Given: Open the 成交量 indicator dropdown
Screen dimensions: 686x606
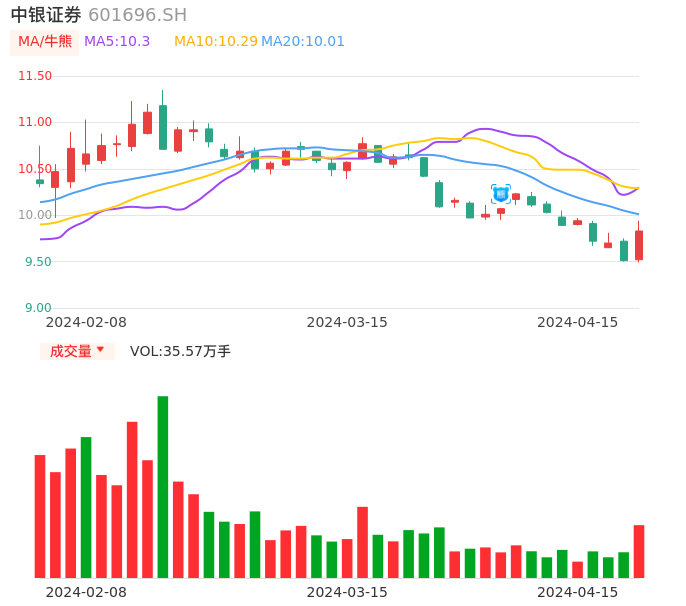Looking at the screenshot, I should pyautogui.click(x=77, y=351).
